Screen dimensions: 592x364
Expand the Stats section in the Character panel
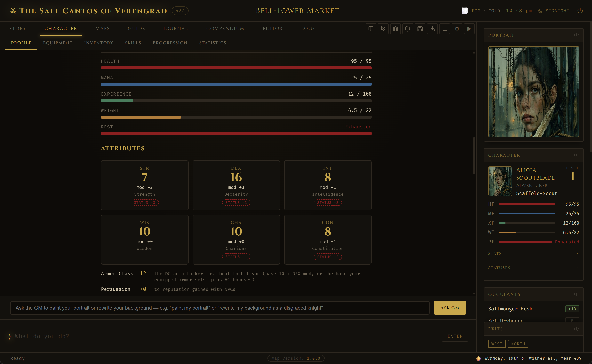(x=534, y=253)
